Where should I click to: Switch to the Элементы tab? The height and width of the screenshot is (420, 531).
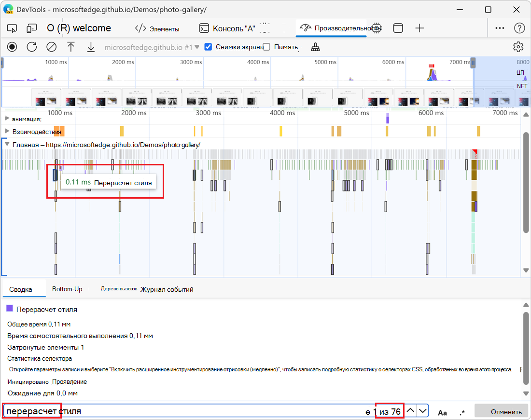click(157, 29)
